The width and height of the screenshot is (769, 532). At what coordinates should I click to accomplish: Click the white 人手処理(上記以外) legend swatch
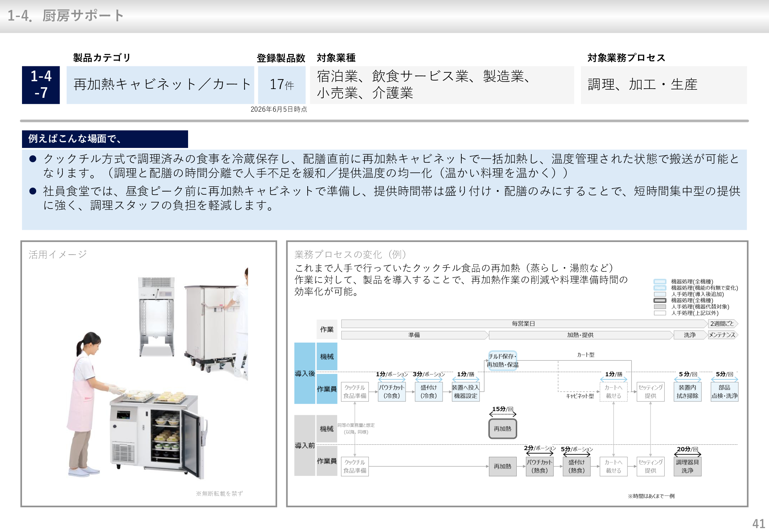(660, 313)
